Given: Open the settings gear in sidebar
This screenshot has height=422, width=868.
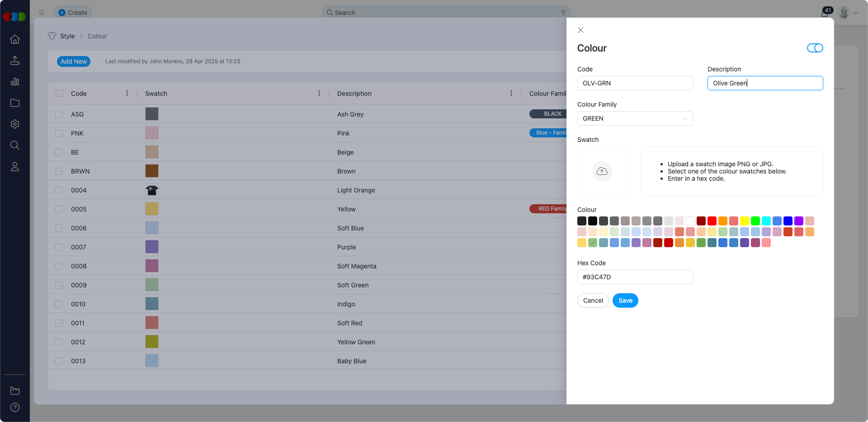Looking at the screenshot, I should tap(15, 124).
